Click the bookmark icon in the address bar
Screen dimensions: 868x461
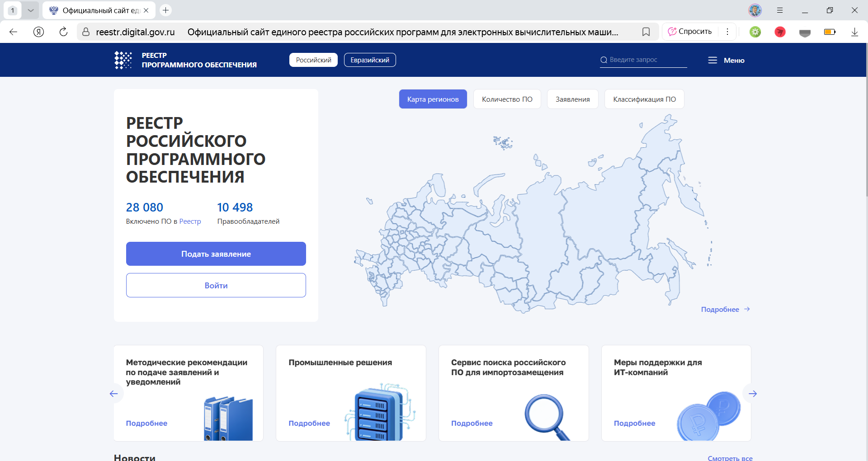tap(646, 32)
